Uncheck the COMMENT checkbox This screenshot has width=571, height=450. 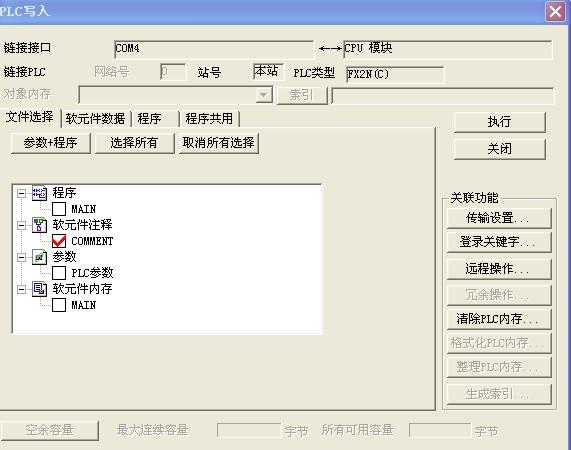click(x=59, y=241)
